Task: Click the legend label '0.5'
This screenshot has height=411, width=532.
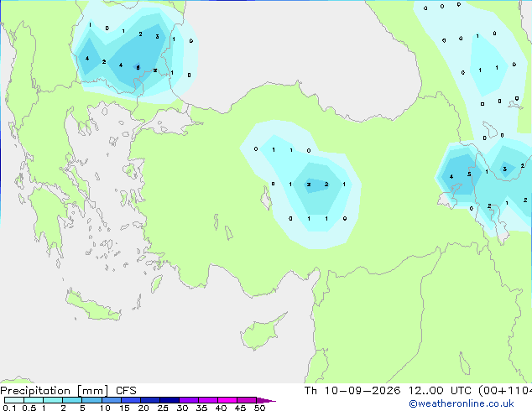Action: [x=29, y=408]
